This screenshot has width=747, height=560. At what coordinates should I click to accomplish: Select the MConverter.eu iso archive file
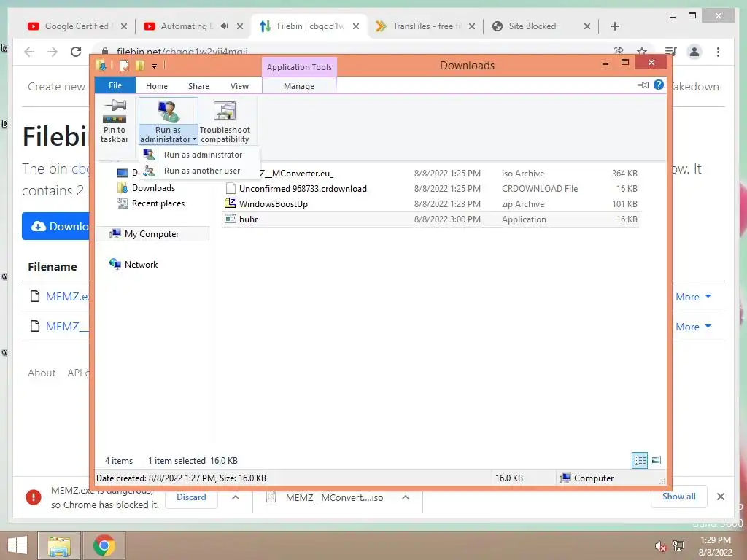(430, 174)
